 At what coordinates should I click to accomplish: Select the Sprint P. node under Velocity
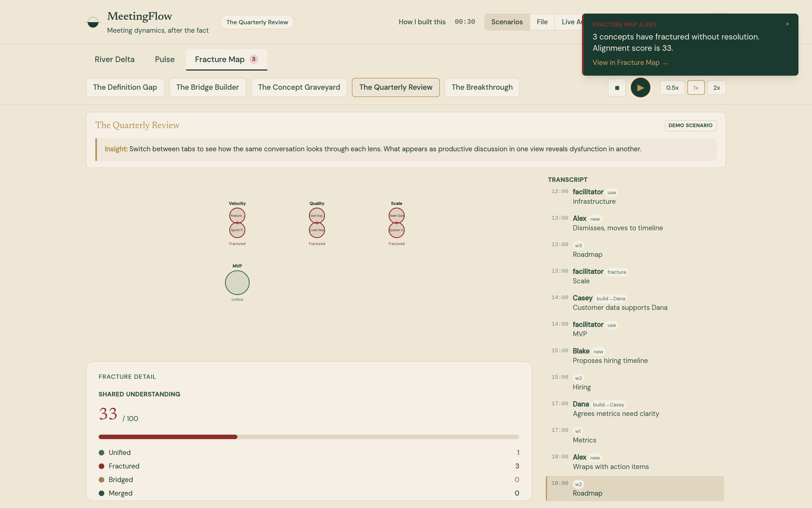pyautogui.click(x=237, y=230)
